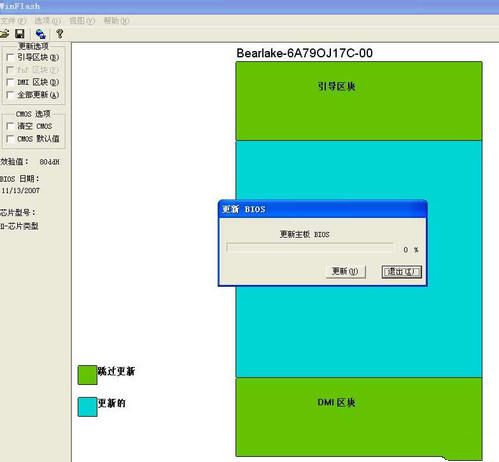Enable the DMI 区块 checkbox
The height and width of the screenshot is (462, 499).
click(10, 82)
